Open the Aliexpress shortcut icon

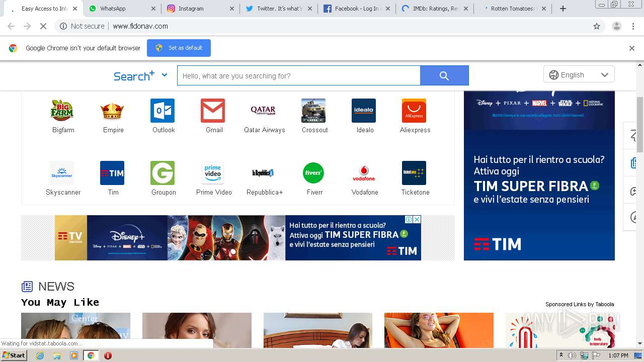tap(414, 111)
